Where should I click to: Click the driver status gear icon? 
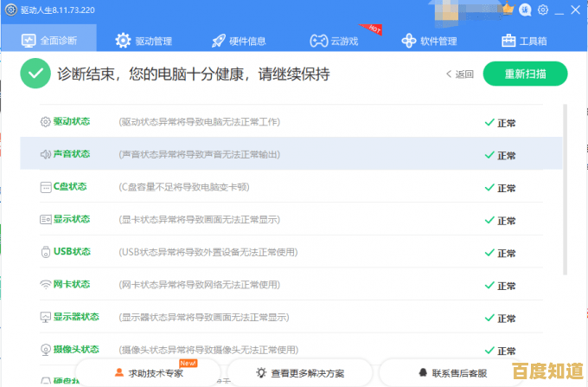[x=46, y=122]
